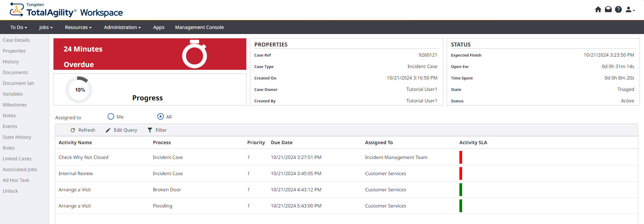
Task: Click Incident Management Team assignee
Action: 396,157
